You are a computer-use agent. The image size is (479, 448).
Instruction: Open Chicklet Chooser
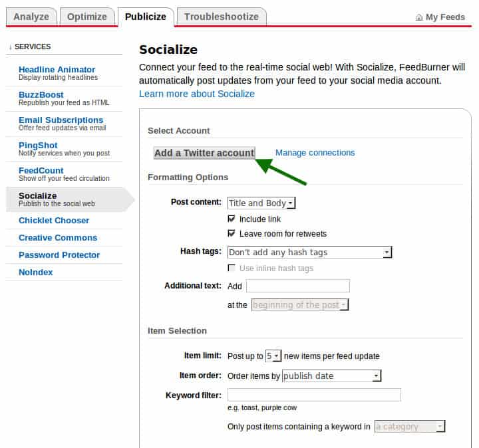54,220
